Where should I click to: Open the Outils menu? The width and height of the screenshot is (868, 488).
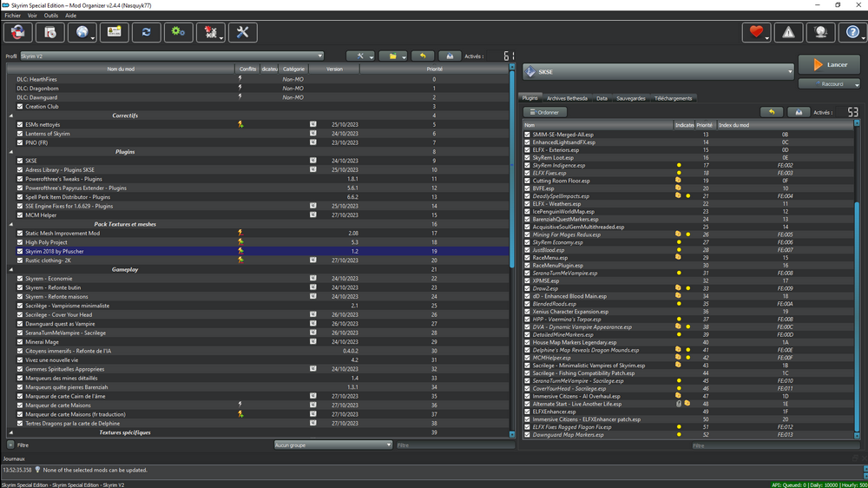pyautogui.click(x=51, y=16)
